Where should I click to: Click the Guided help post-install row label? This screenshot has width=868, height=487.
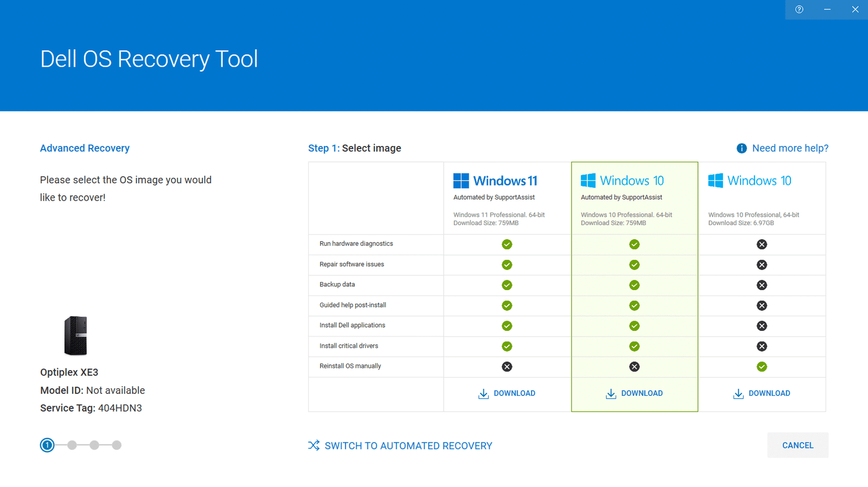353,305
